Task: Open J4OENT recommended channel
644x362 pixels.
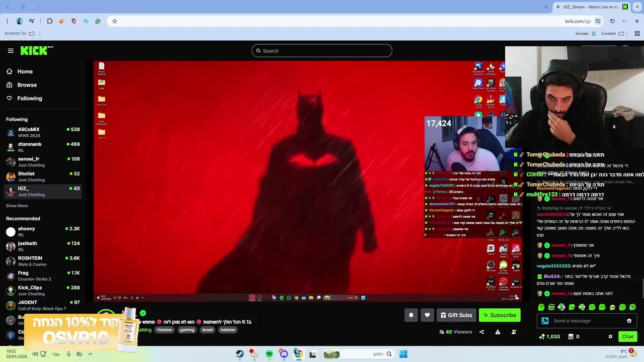Action: coord(43,305)
